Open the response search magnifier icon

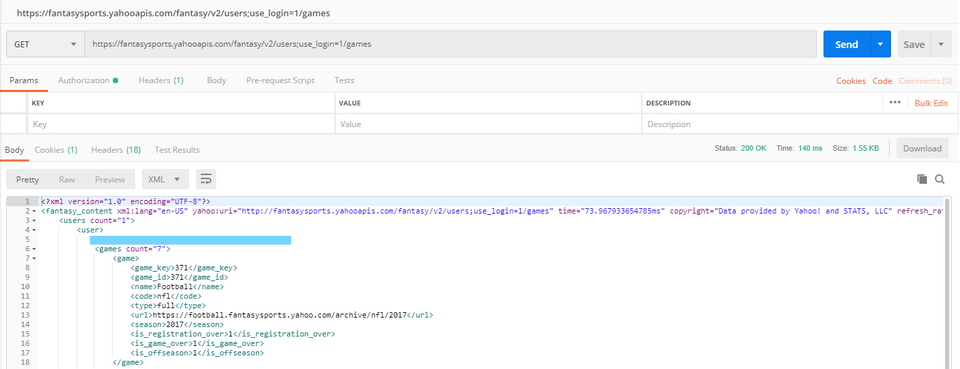pos(940,179)
